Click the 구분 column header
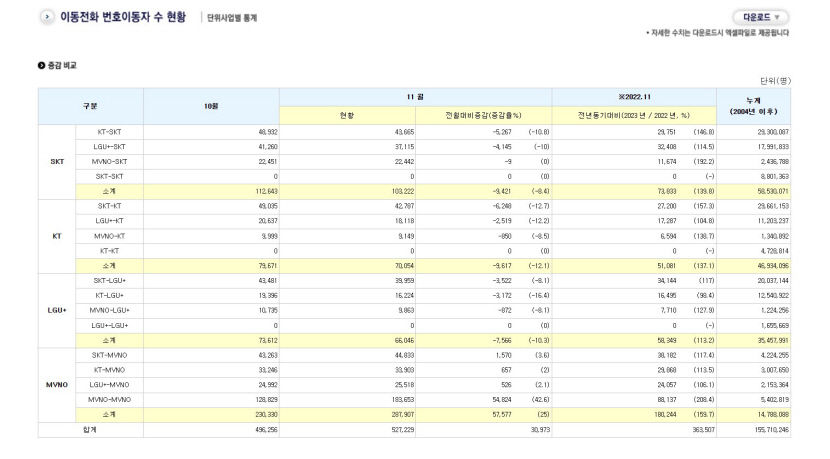Screen dimensions: 830x459 coord(91,106)
